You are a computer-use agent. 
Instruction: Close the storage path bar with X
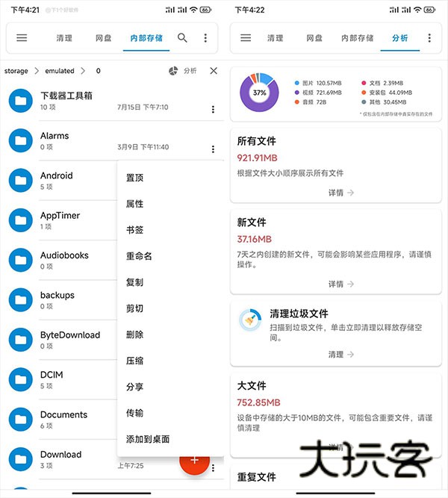(x=214, y=71)
